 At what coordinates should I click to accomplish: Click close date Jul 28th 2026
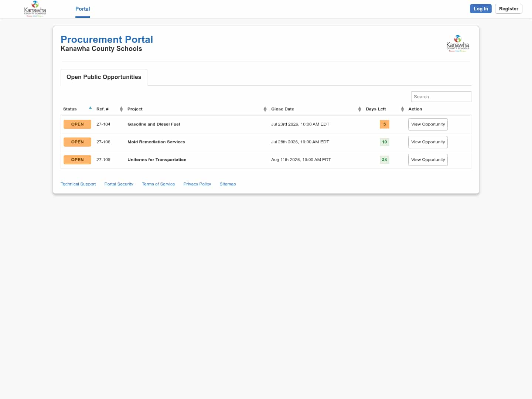(300, 142)
